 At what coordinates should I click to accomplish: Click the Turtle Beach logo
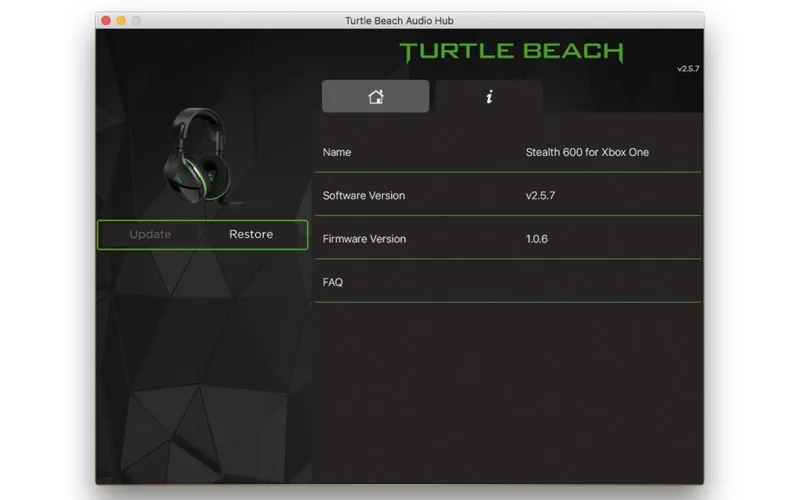pyautogui.click(x=511, y=52)
